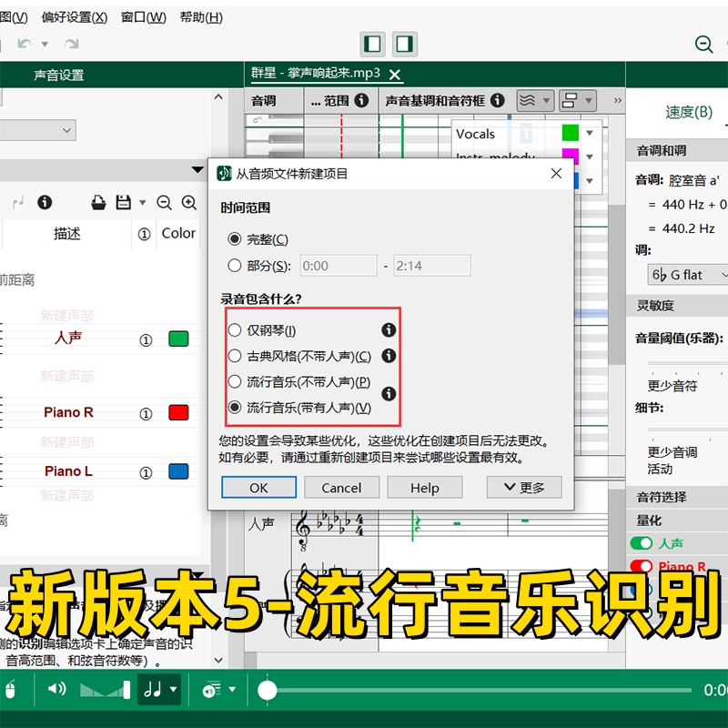Click the save icon in the parts panel toolbar
Image resolution: width=728 pixels, height=728 pixels.
[x=123, y=202]
